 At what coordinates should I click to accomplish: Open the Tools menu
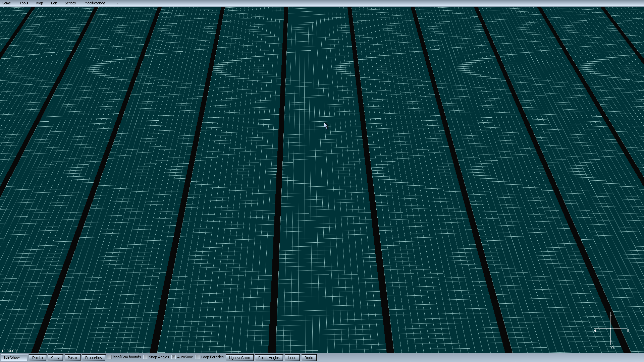pyautogui.click(x=24, y=3)
